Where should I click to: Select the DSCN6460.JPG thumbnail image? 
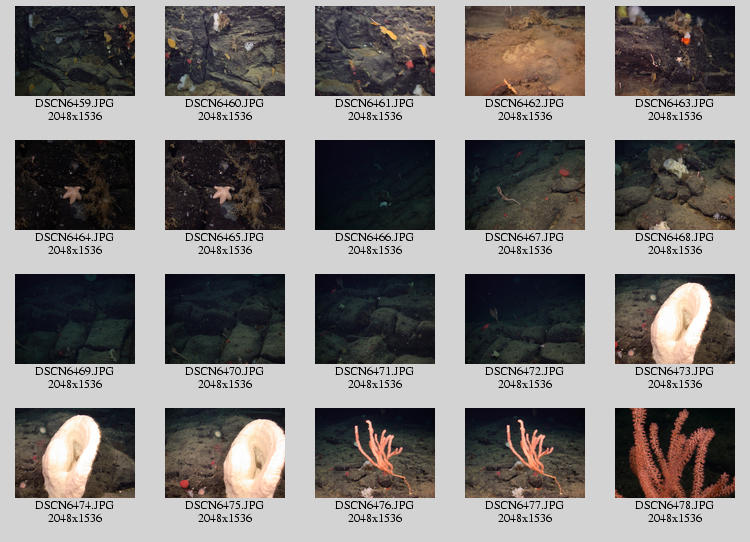click(x=225, y=51)
